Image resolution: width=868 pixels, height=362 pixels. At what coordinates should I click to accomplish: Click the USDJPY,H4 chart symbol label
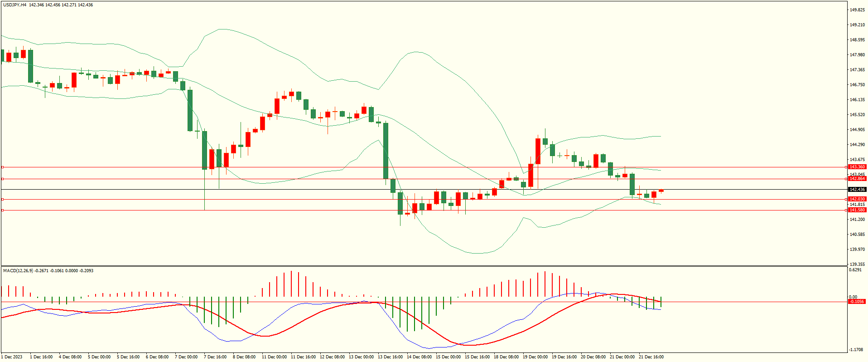15,5
